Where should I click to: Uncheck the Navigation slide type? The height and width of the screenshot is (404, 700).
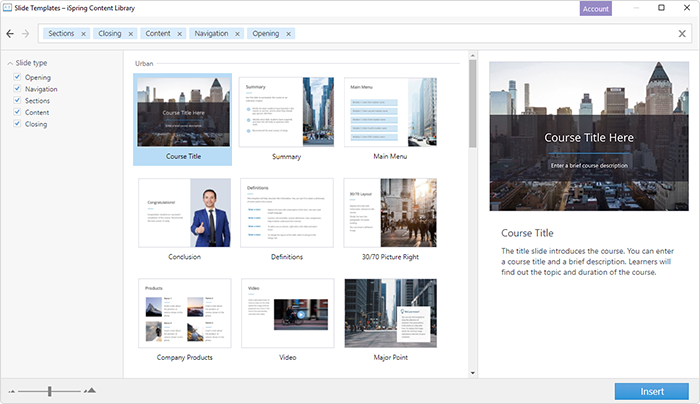click(17, 88)
